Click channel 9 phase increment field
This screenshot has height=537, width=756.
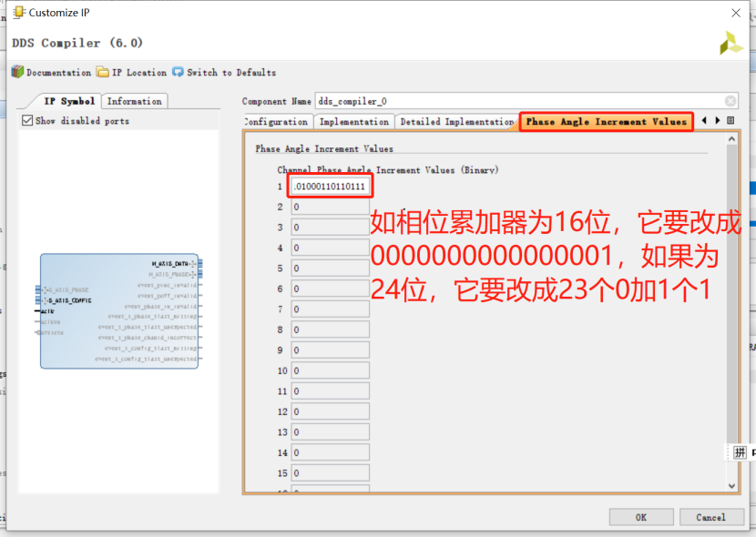331,350
